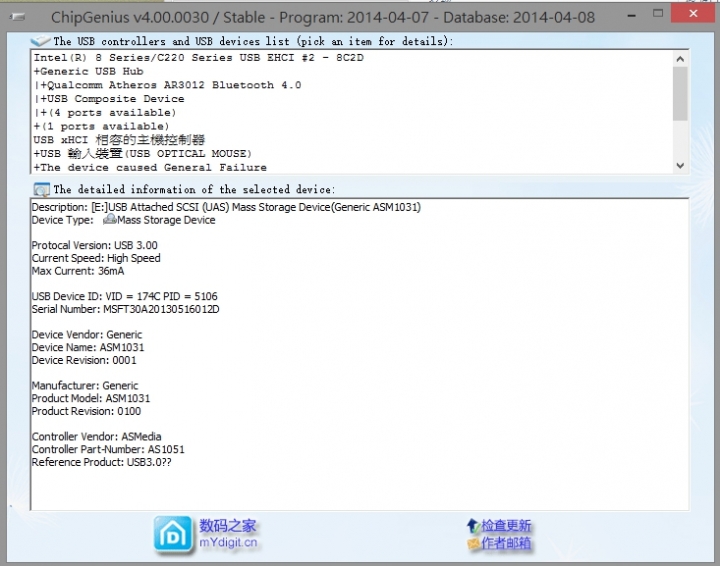Click the device list scroll up arrow

pos(680,59)
